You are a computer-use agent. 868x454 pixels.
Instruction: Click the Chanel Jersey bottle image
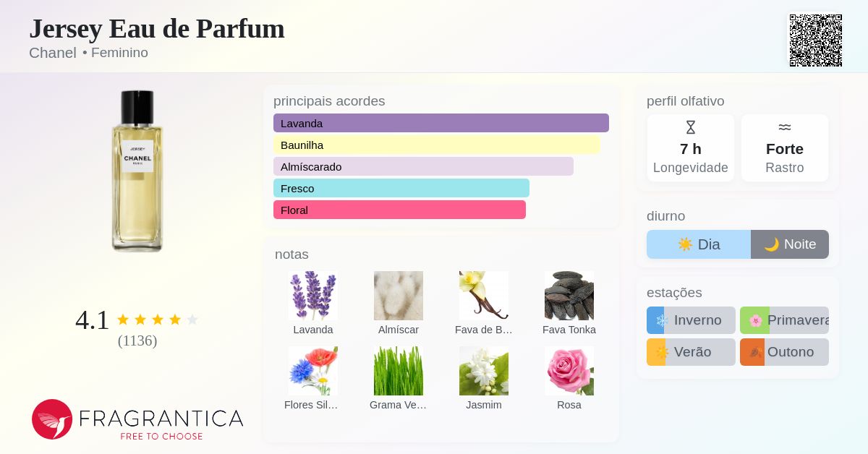click(x=137, y=171)
